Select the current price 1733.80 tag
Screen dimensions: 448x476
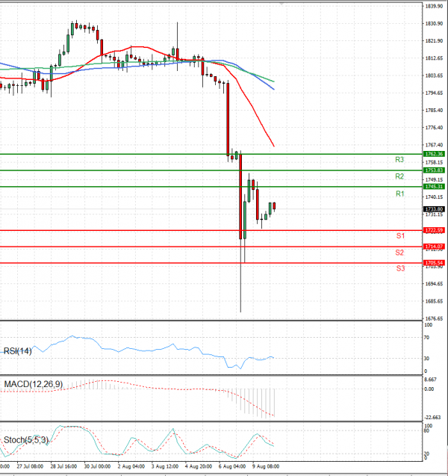tap(434, 209)
